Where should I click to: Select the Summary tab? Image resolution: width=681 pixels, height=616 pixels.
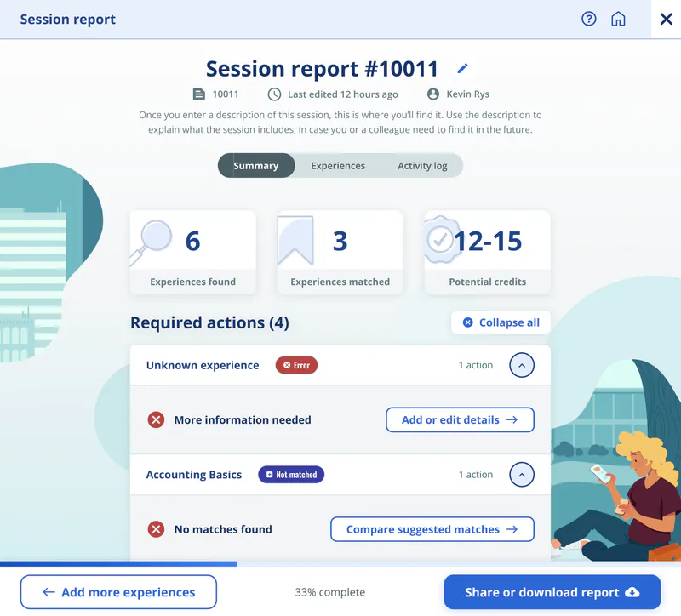click(x=256, y=165)
